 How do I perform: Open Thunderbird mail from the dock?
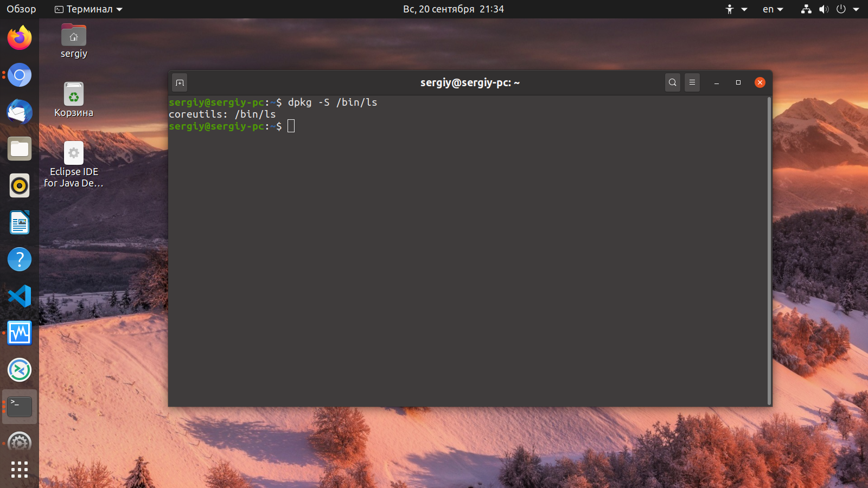tap(20, 112)
